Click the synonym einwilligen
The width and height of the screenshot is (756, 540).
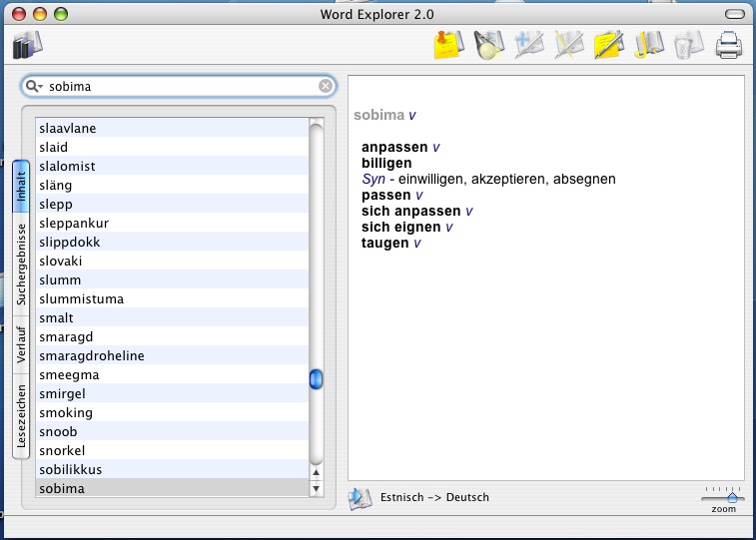432,179
